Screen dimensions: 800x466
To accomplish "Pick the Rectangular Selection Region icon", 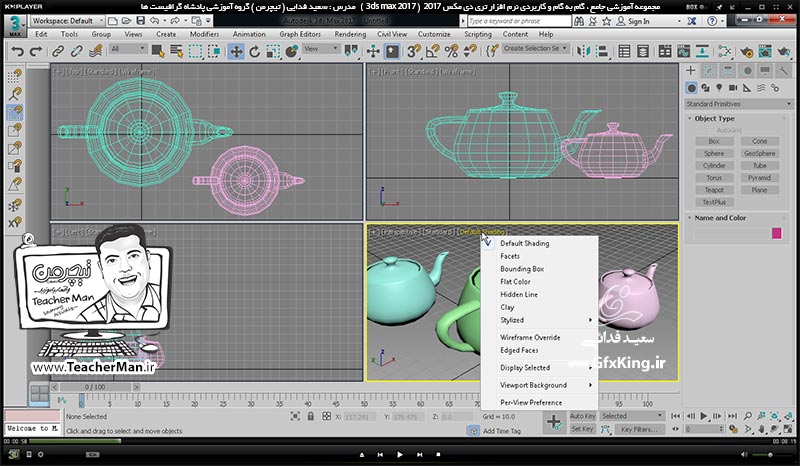I will [x=195, y=52].
